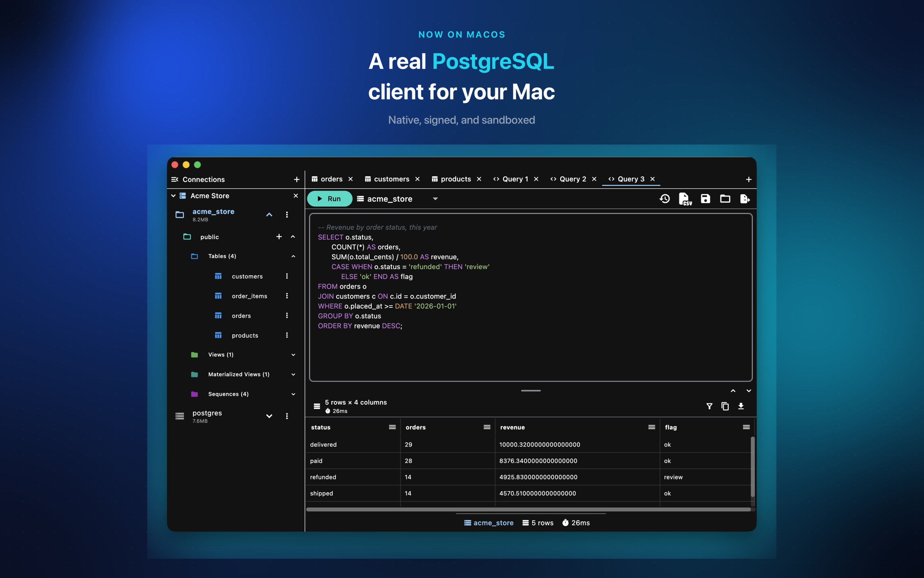924x578 pixels.
Task: Open the acme_store database options menu
Action: (x=287, y=215)
